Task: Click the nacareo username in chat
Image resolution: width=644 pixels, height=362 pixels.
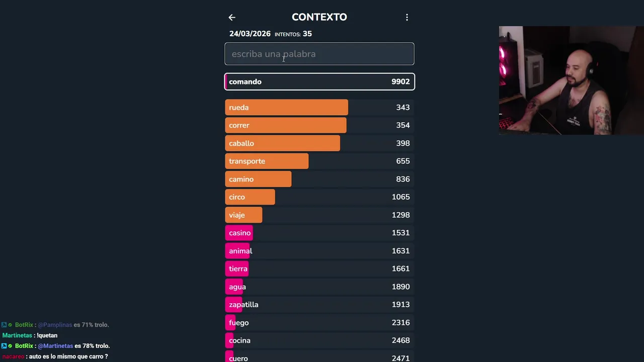Action: (x=13, y=356)
